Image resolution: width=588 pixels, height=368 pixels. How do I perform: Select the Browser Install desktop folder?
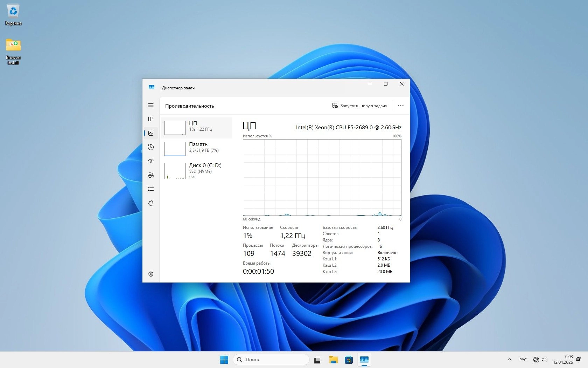tap(13, 52)
